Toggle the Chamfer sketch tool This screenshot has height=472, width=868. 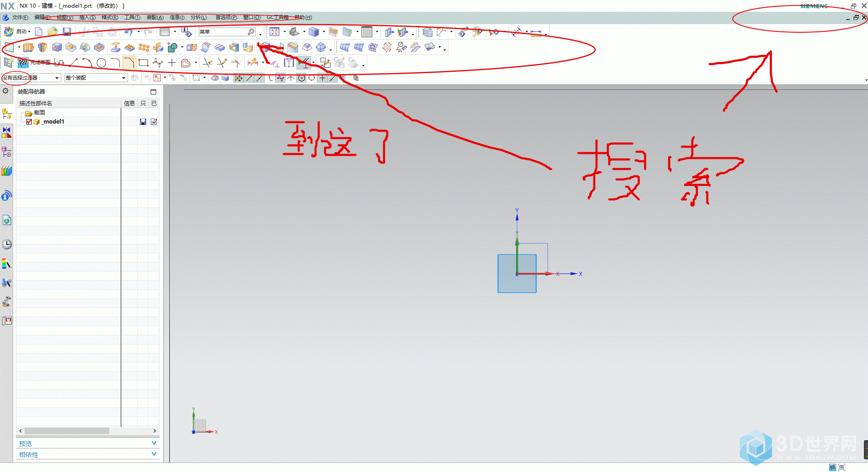click(x=129, y=63)
